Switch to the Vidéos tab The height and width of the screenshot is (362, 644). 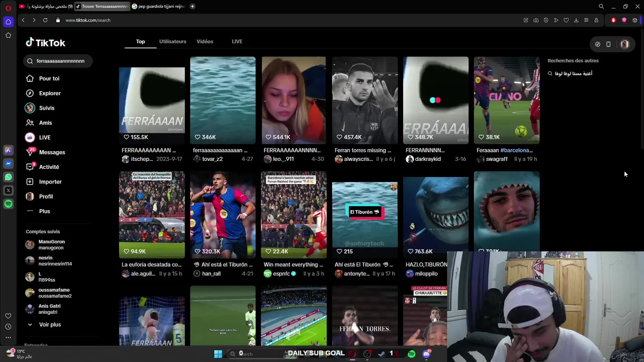(x=205, y=41)
